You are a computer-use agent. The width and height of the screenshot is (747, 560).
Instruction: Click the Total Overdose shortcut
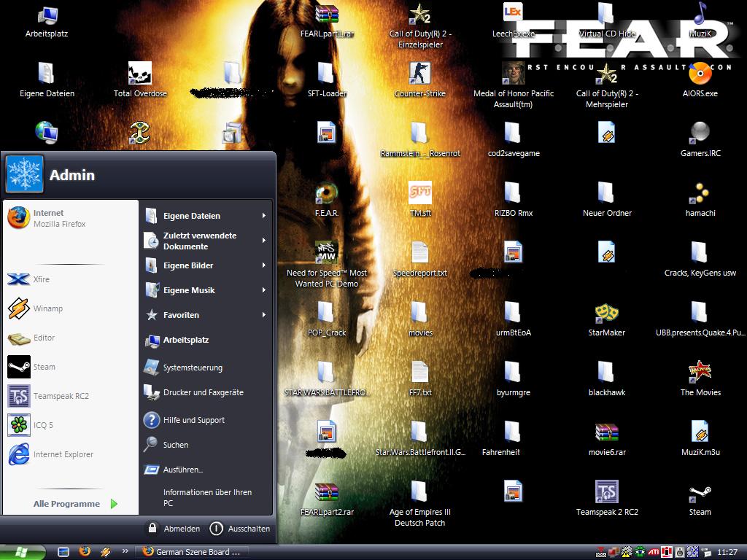140,80
